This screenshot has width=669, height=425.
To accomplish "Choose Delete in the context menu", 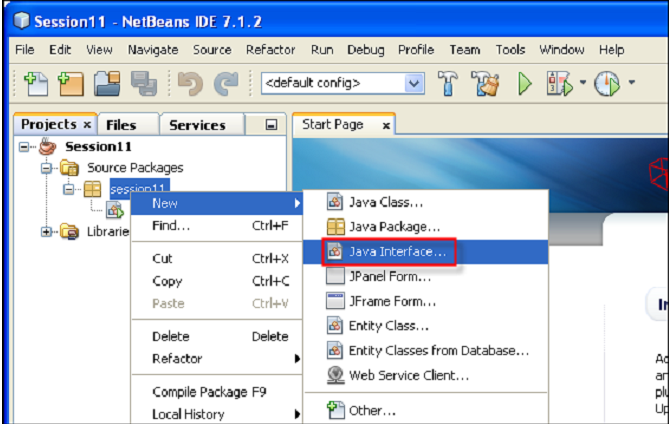I will point(217,336).
